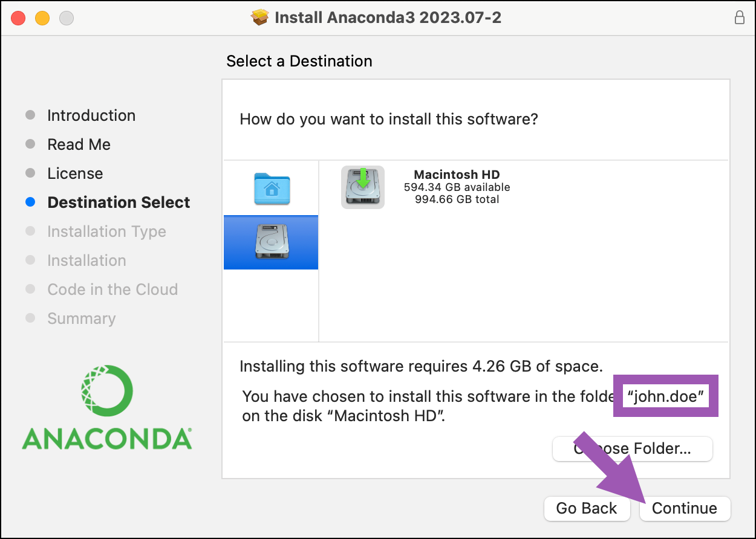This screenshot has height=539, width=756.
Task: Click the Destination Select step
Action: click(x=119, y=202)
